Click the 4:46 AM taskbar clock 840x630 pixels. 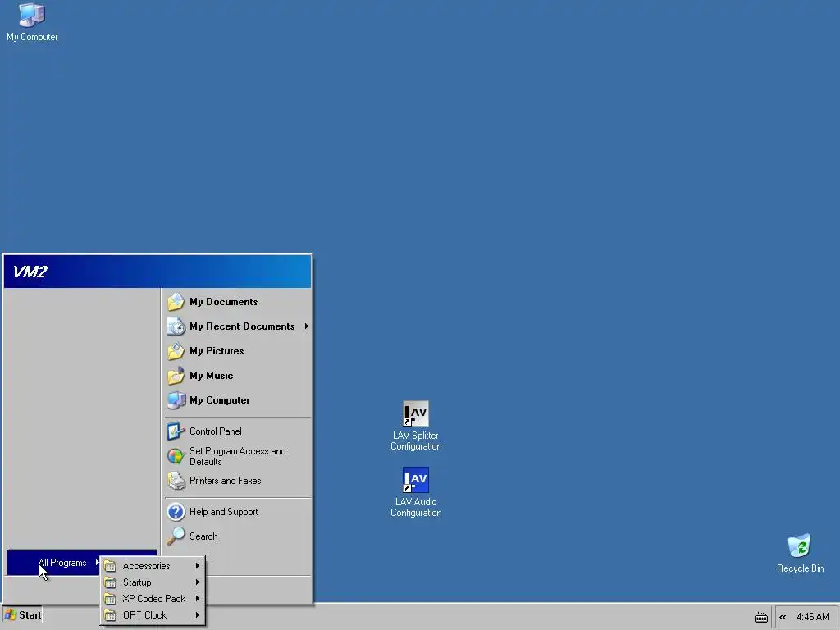click(x=813, y=617)
